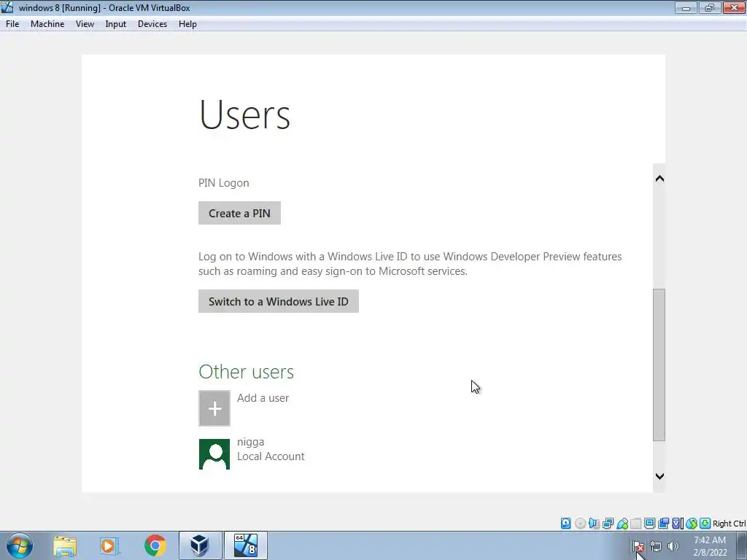Restore down the VirtualBox window
747x560 pixels.
pyautogui.click(x=710, y=7)
